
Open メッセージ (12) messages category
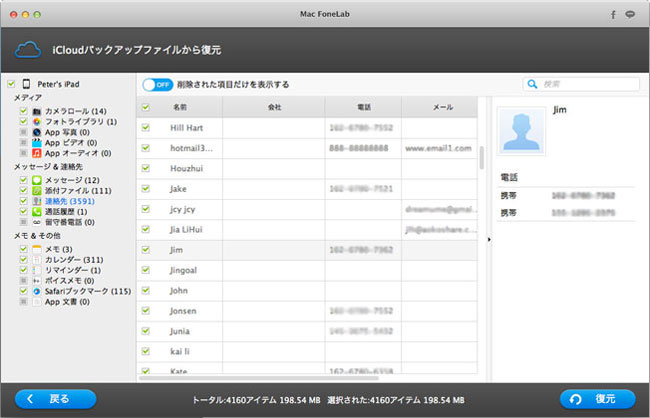tap(71, 180)
